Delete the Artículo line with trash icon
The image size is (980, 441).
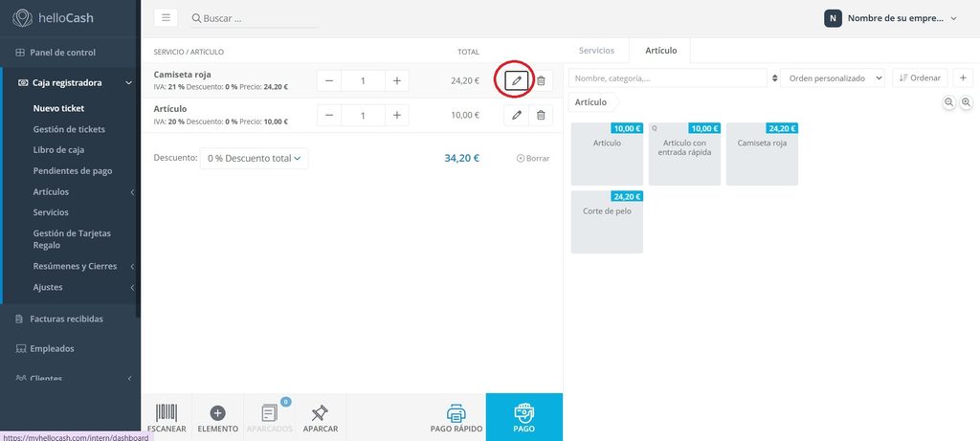[x=541, y=115]
